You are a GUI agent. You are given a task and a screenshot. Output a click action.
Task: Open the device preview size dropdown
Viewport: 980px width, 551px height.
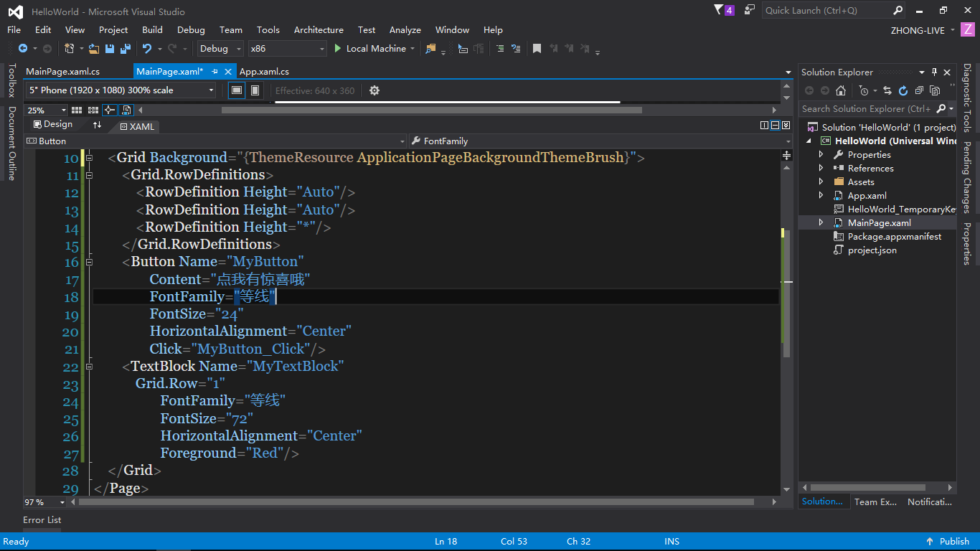tap(121, 90)
